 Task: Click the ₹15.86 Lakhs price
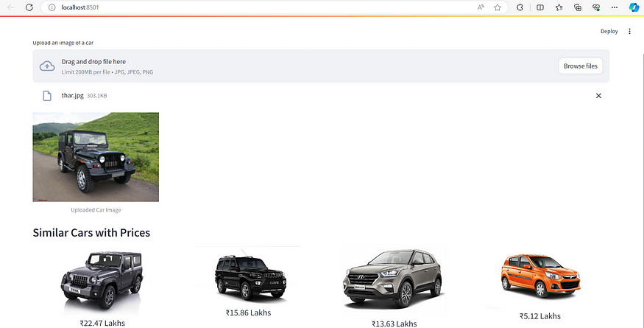point(248,313)
